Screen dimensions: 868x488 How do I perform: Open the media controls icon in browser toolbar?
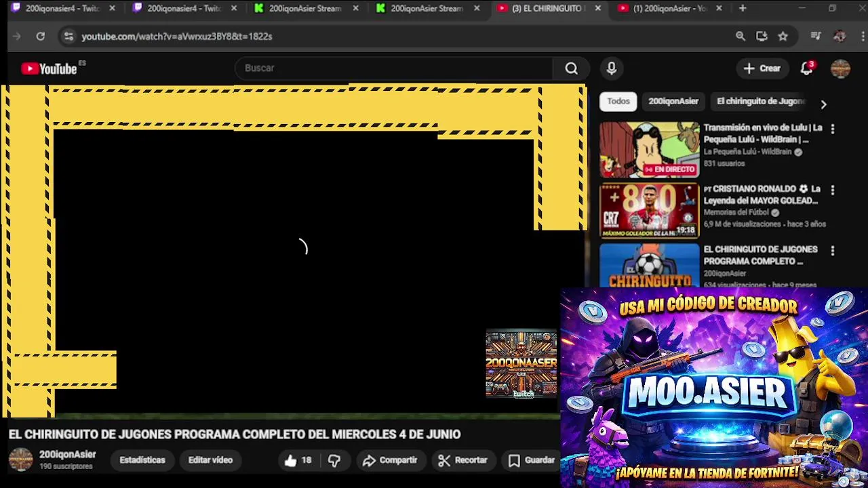tap(816, 36)
